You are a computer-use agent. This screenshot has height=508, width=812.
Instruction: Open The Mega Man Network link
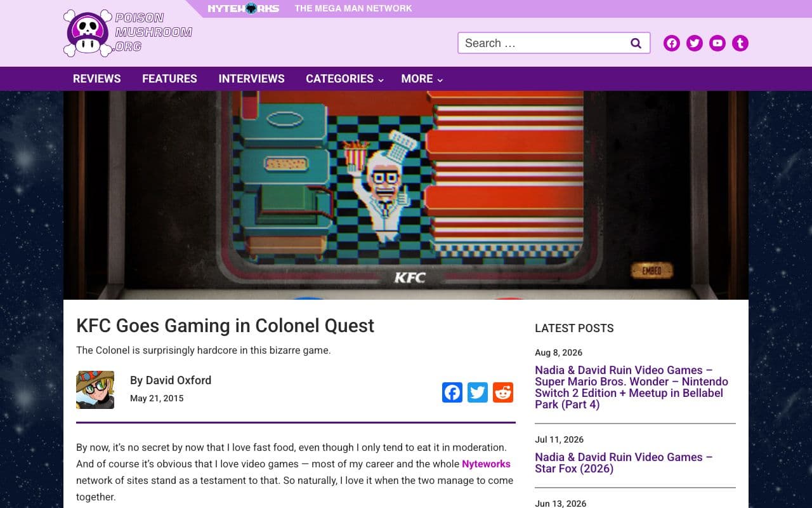pos(353,8)
